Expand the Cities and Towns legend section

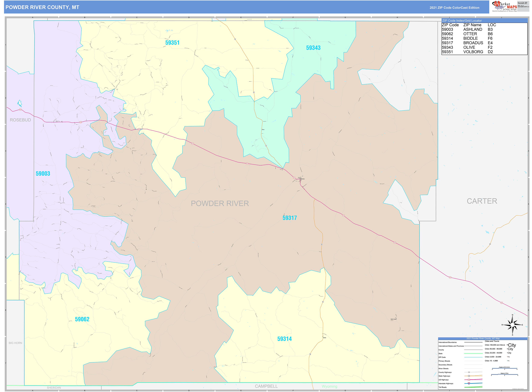492,341
